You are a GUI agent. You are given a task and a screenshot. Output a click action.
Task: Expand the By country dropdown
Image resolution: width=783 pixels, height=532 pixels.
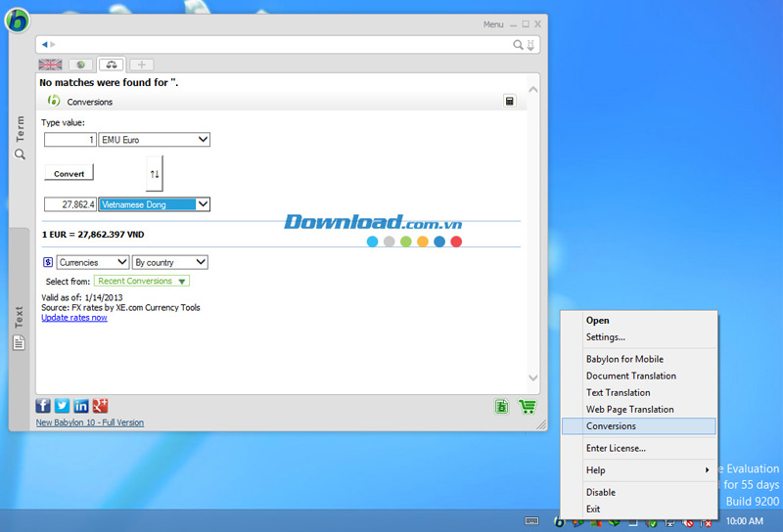point(170,262)
